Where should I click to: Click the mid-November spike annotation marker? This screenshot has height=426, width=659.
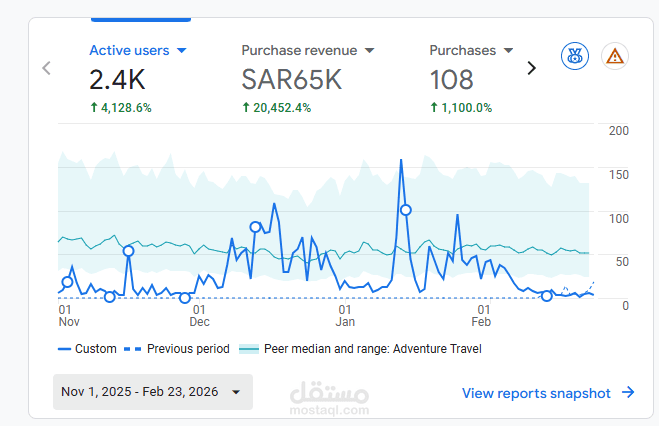[129, 251]
